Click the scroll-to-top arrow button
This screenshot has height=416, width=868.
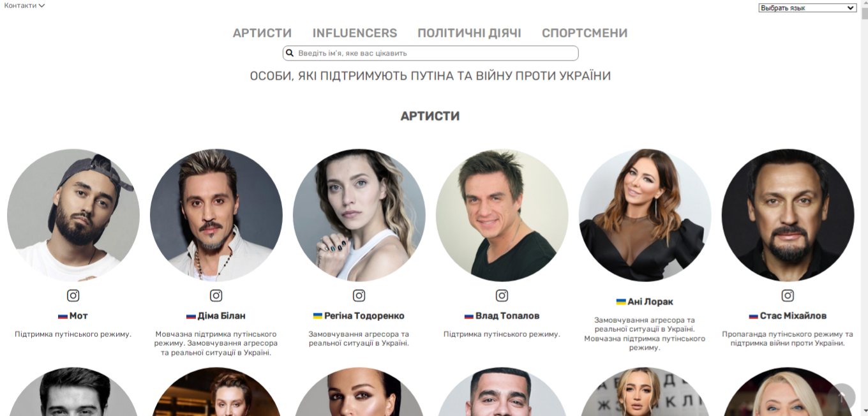[x=842, y=397]
